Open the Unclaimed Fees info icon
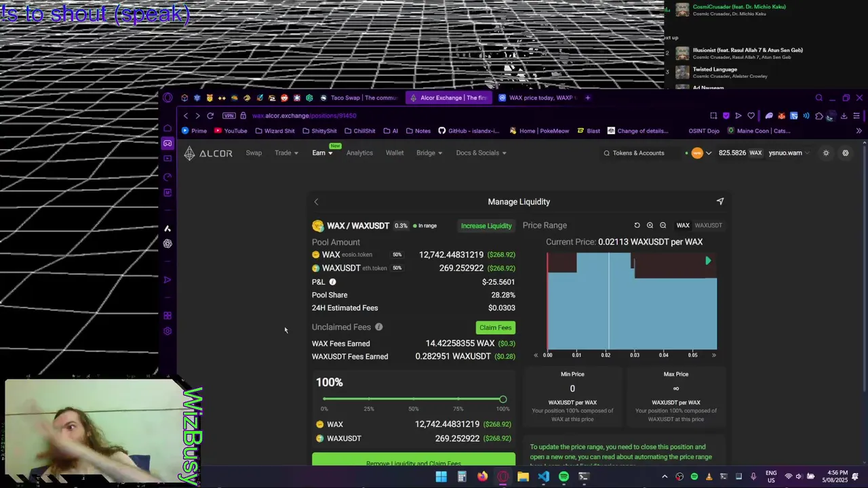The height and width of the screenshot is (488, 868). pos(378,327)
